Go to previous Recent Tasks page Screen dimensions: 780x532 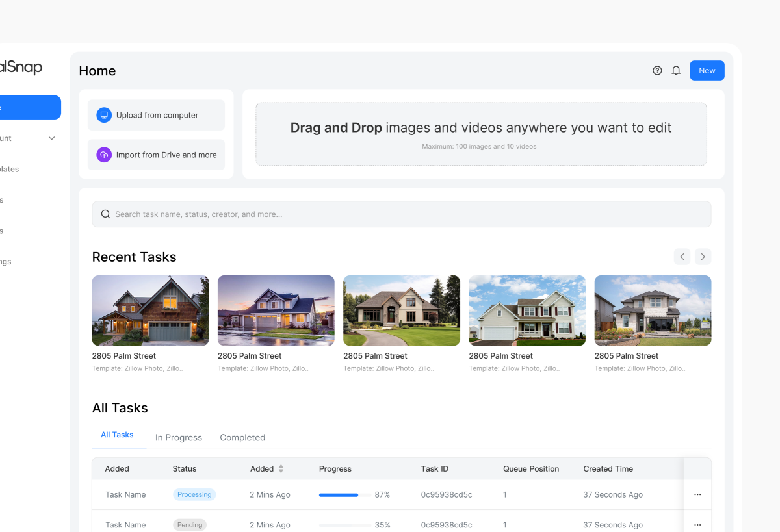[682, 257]
